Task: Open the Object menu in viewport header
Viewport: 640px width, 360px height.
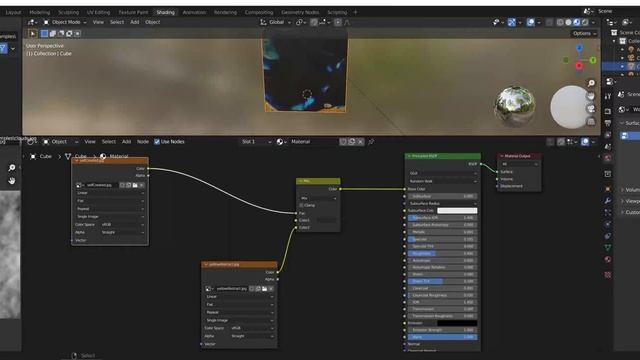Action: point(153,22)
